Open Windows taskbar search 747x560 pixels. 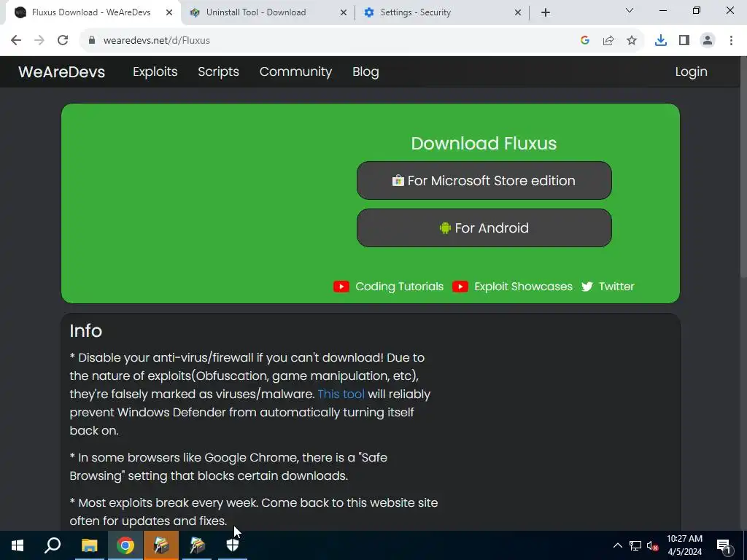[x=53, y=545]
